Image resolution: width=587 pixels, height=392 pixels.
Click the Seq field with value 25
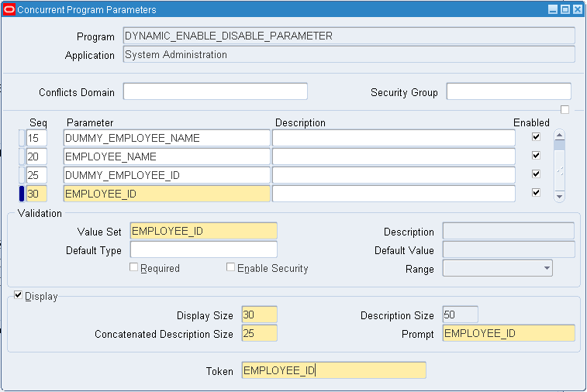(36, 175)
